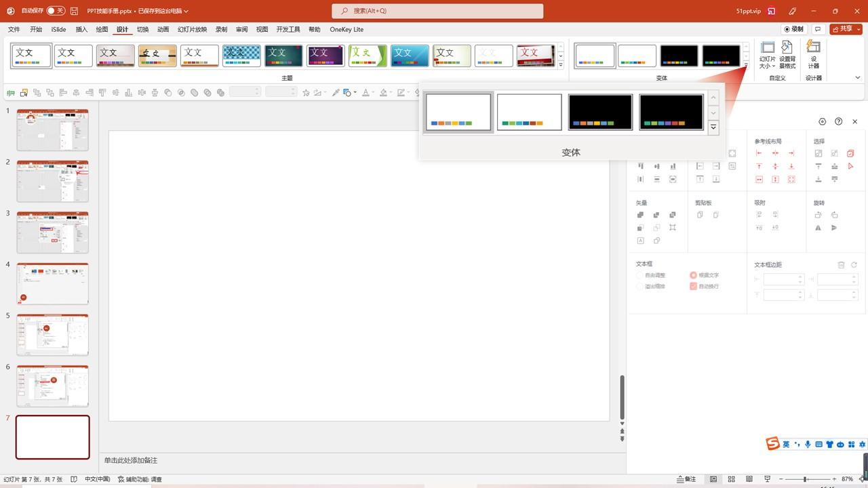This screenshot has width=868, height=488.
Task: Toggle the AutoSave (自动保存) switch
Action: [56, 11]
